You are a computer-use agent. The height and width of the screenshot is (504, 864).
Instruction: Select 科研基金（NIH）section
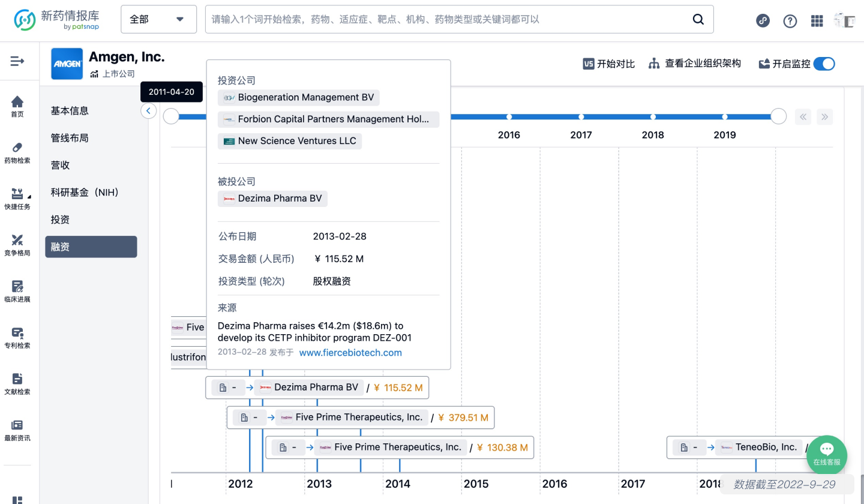pyautogui.click(x=91, y=193)
